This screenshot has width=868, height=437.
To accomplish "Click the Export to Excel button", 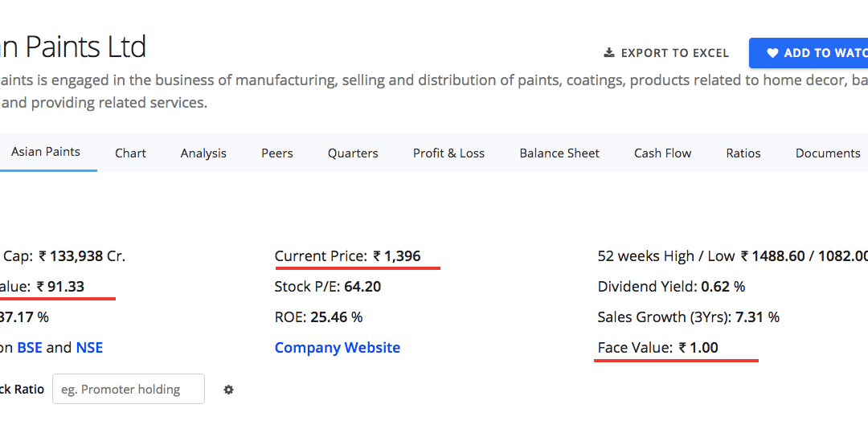I will [x=666, y=53].
